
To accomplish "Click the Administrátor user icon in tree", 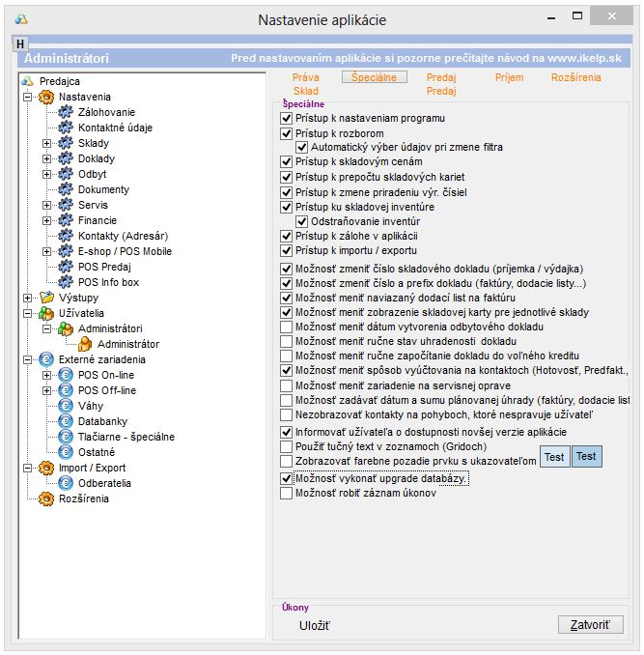I will [85, 345].
